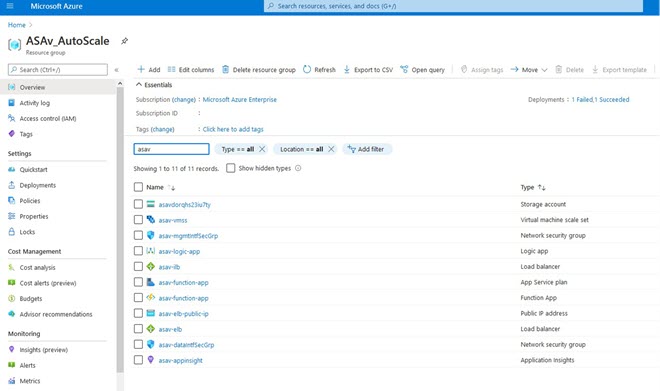Open the Azure hamburger menu
The height and width of the screenshot is (391, 660).
tap(10, 6)
